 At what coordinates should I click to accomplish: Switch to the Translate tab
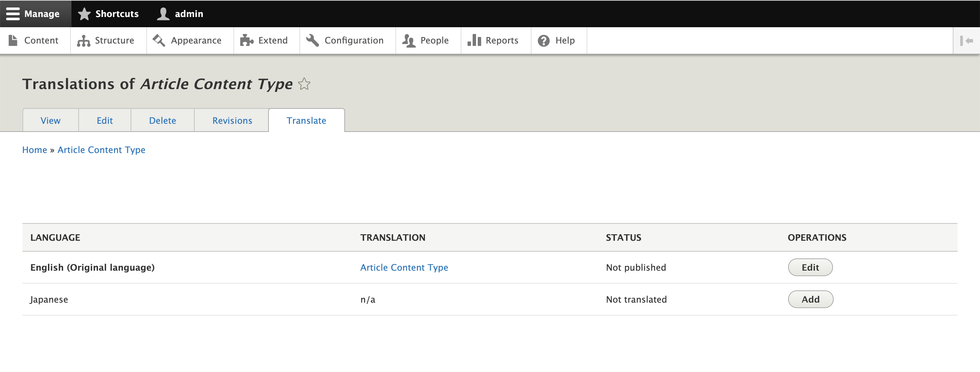pyautogui.click(x=306, y=120)
